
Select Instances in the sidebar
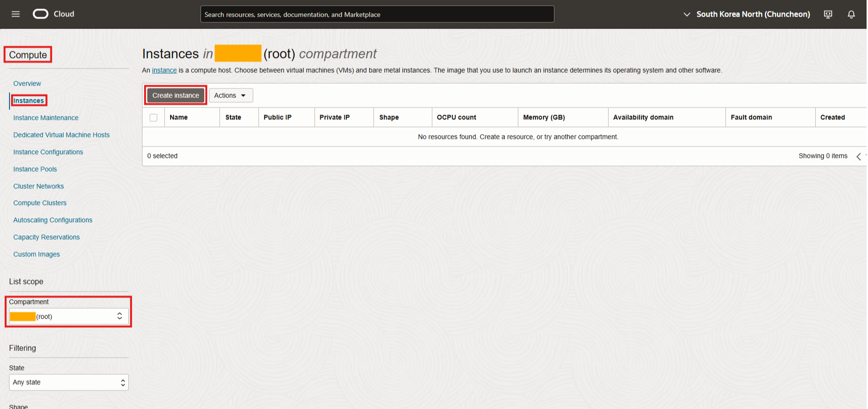point(29,101)
